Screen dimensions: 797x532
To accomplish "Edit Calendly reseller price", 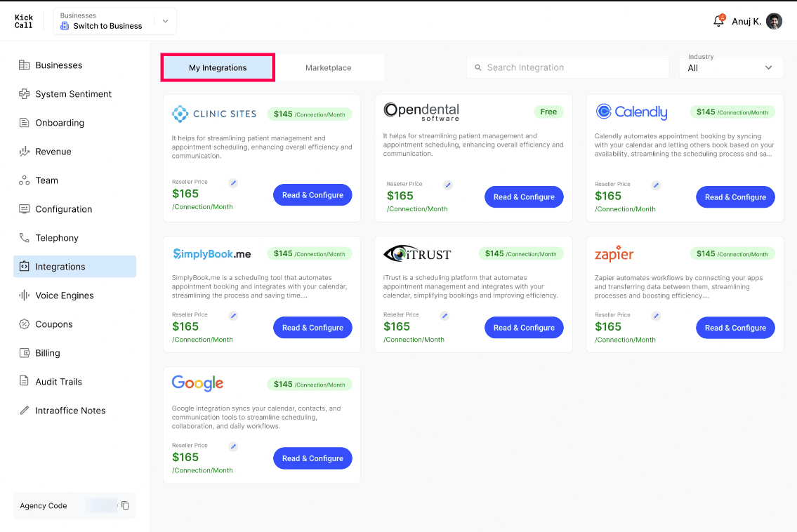I will tap(656, 185).
